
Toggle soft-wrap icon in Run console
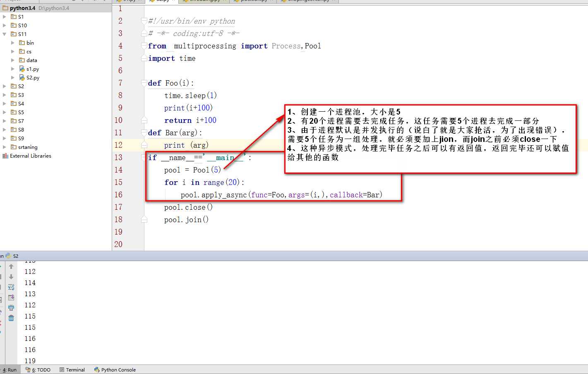(11, 287)
